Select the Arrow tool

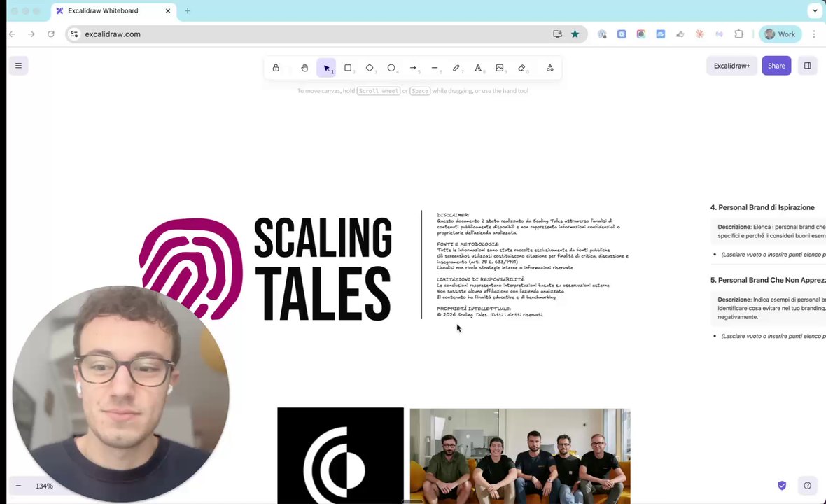pos(414,68)
